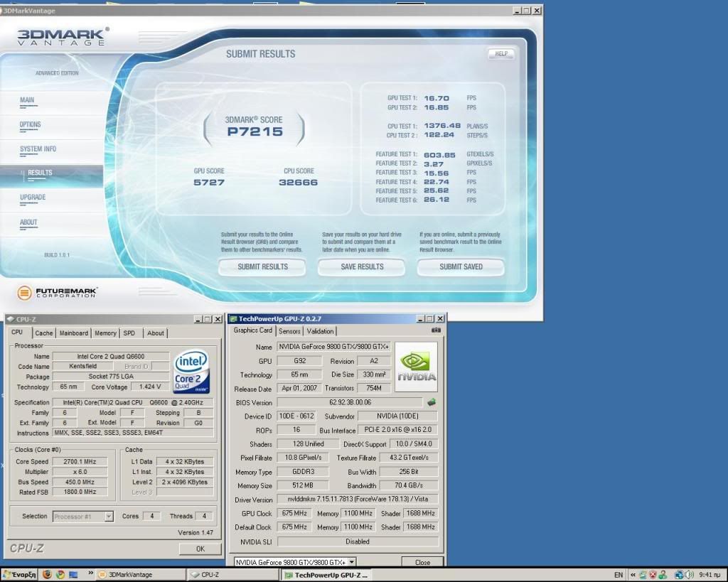Switch to the Memory tab in CPU-Z

click(x=105, y=333)
